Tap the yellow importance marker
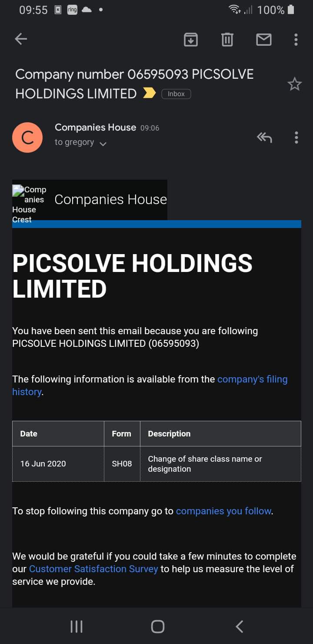The width and height of the screenshot is (313, 644). [x=149, y=93]
